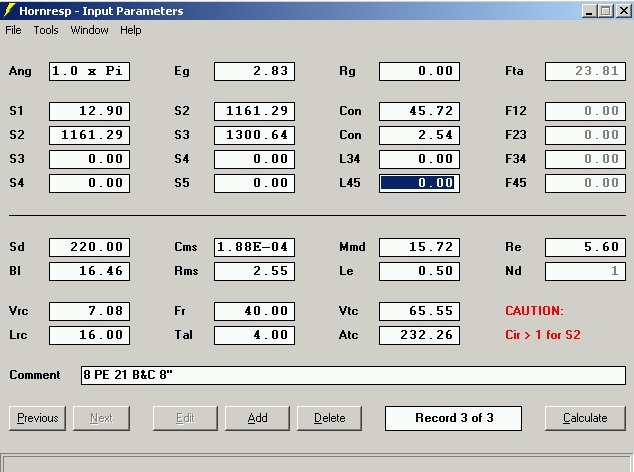
Task: Open the Window menu
Action: coord(89,30)
